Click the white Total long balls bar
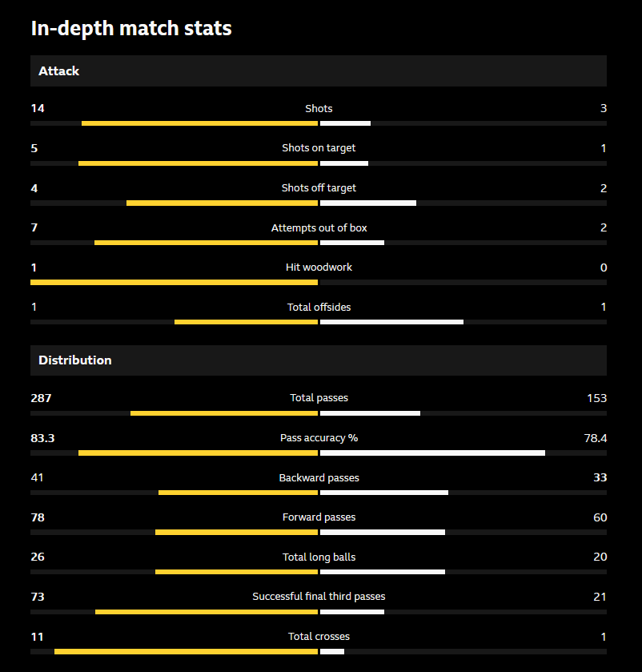642x672 pixels. (383, 572)
